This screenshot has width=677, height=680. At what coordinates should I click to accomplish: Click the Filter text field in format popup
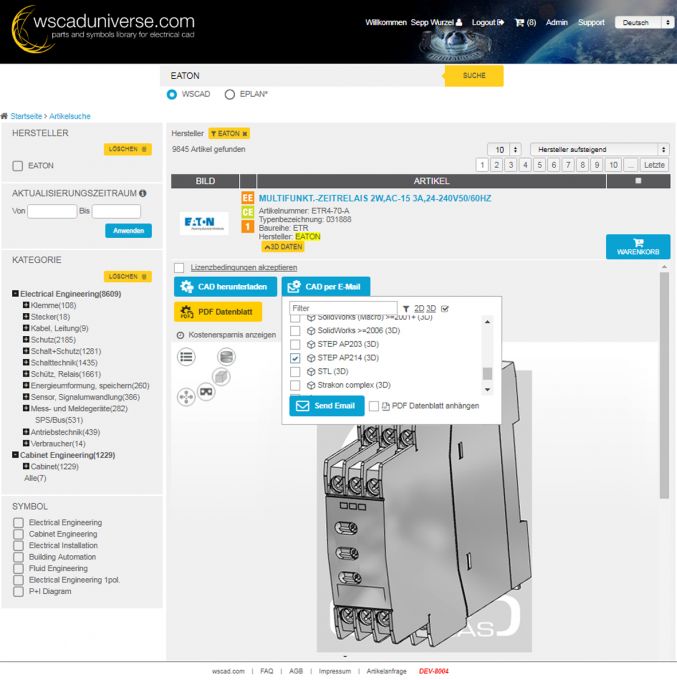pos(343,308)
